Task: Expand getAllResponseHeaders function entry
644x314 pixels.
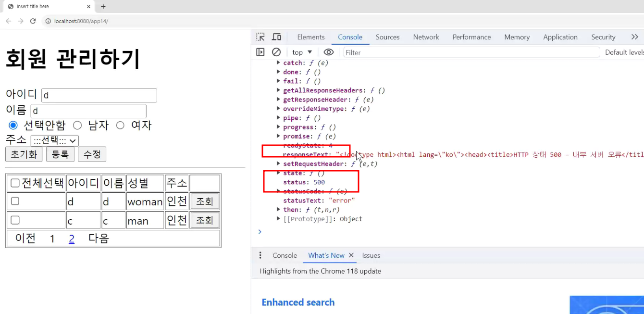Action: 278,90
